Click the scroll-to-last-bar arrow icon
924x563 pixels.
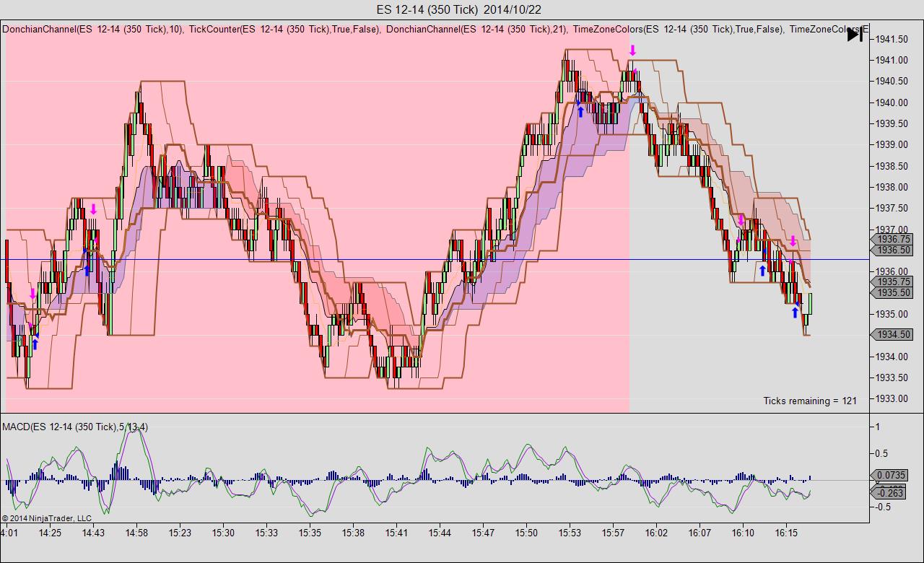coord(855,35)
